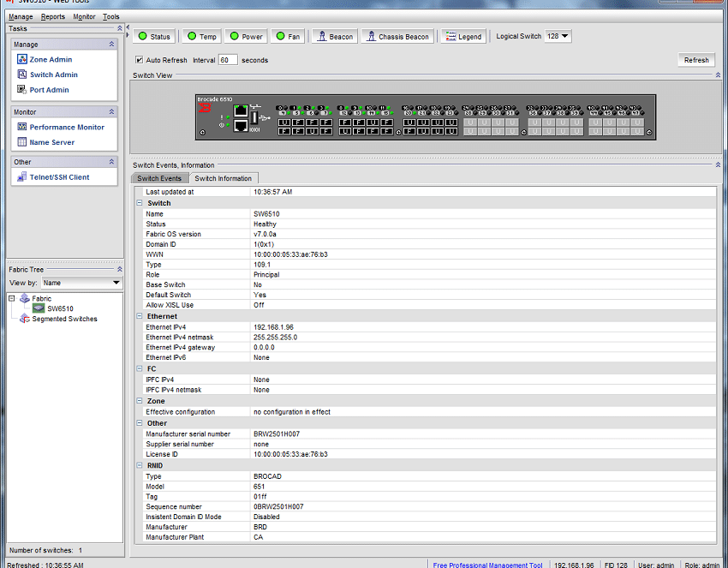Click the Role value Principal

266,274
